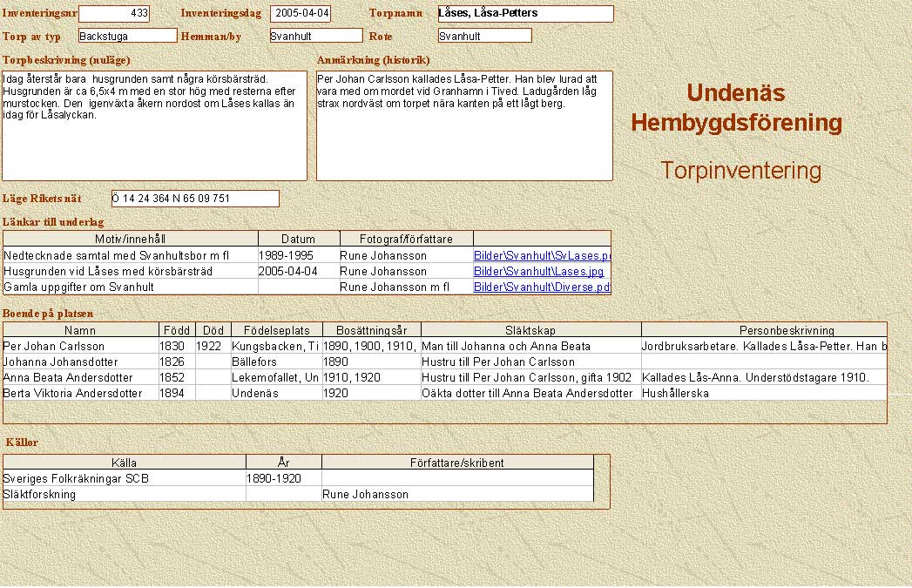This screenshot has height=588, width=912.
Task: Click the Släktskap column header
Action: click(x=530, y=331)
